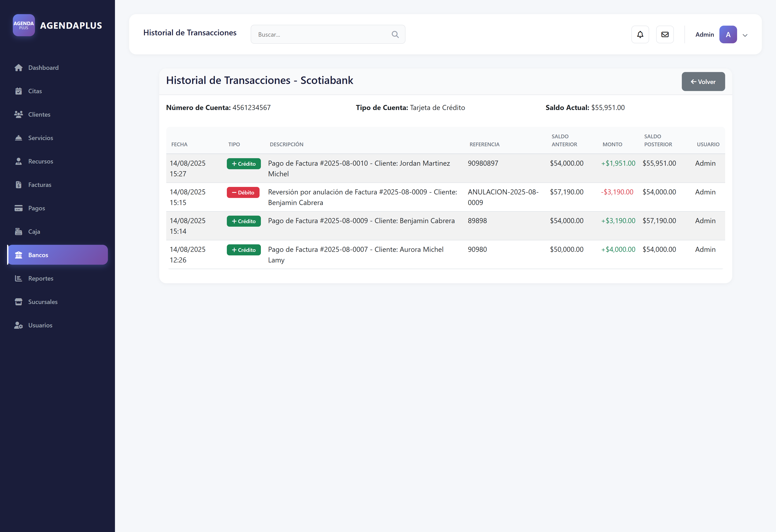Click the notifications bell icon

tap(640, 34)
